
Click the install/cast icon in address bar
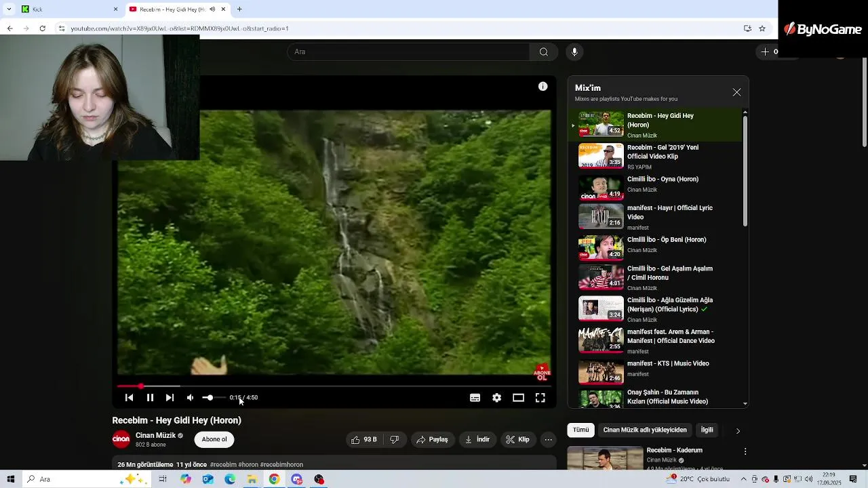click(747, 28)
